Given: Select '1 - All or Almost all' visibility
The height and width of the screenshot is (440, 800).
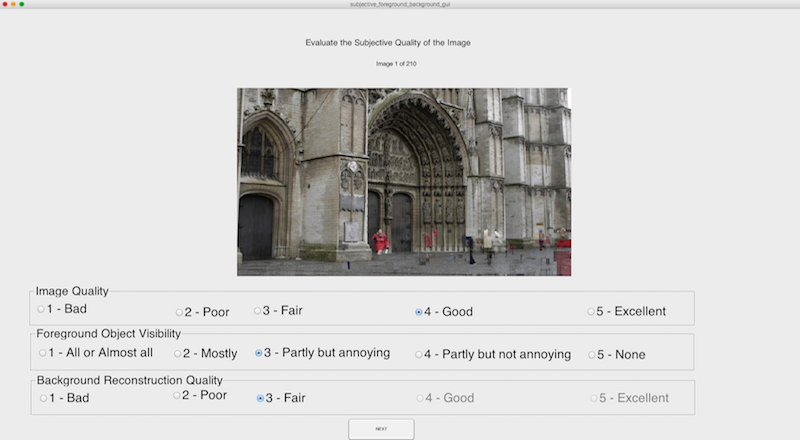Looking at the screenshot, I should coord(43,352).
